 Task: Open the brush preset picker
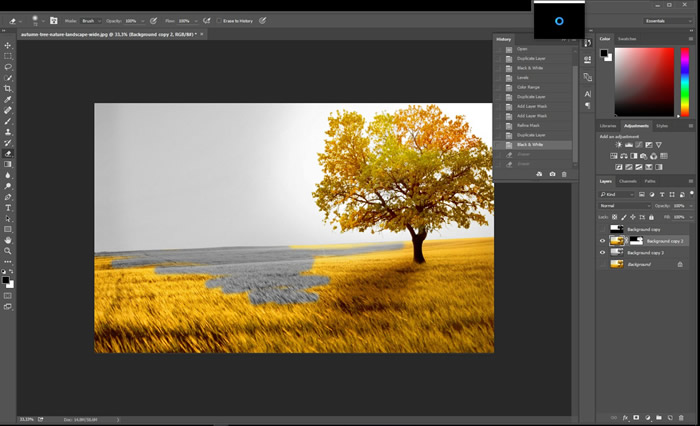43,21
